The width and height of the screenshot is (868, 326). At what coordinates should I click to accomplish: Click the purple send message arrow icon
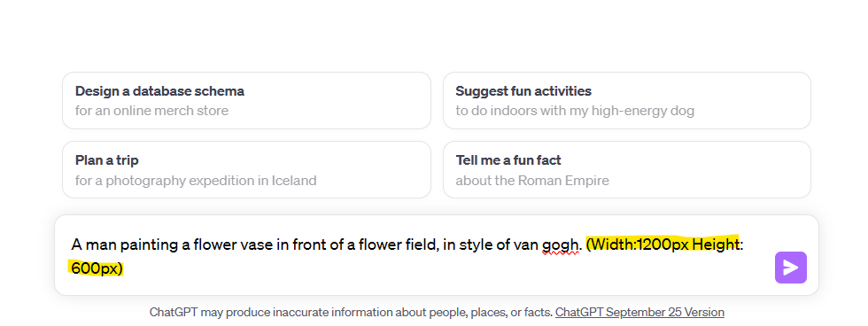(x=790, y=268)
